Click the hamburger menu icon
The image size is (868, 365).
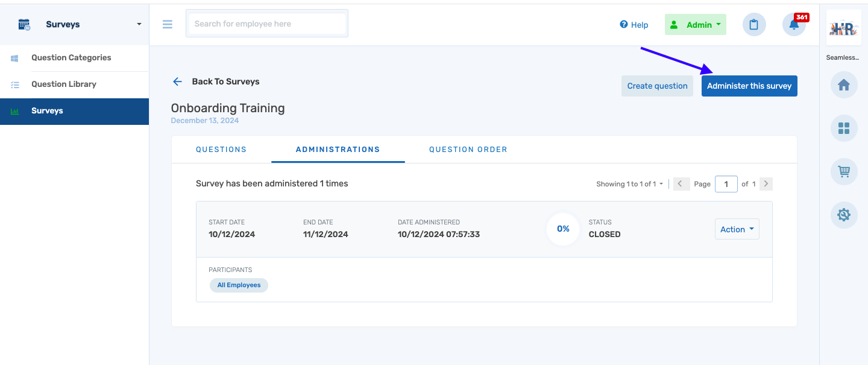tap(168, 24)
